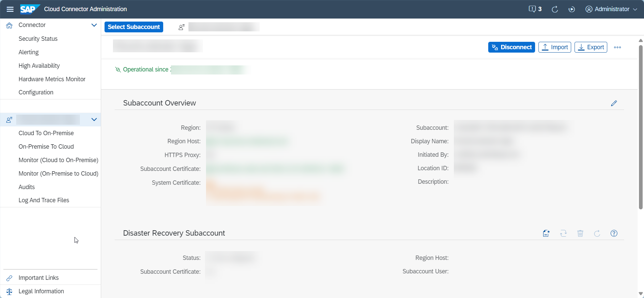Open Audits page
This screenshot has width=644, height=298.
click(x=27, y=187)
